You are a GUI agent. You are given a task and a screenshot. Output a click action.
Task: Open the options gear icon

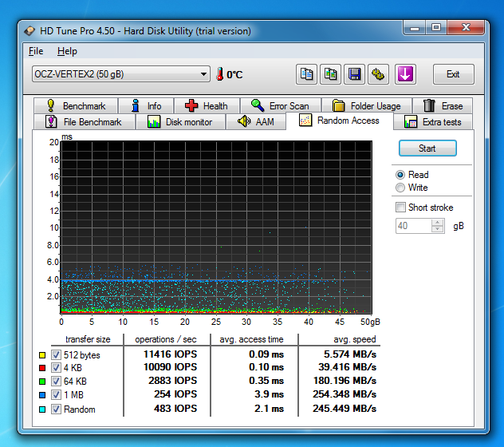[379, 74]
